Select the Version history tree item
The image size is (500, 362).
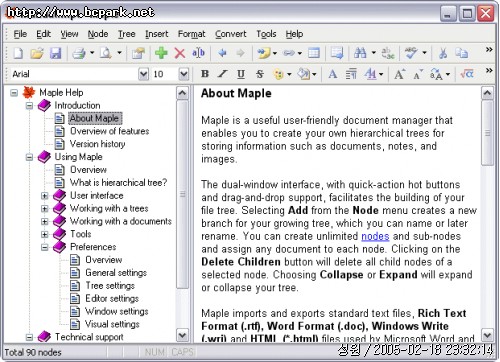click(x=97, y=144)
